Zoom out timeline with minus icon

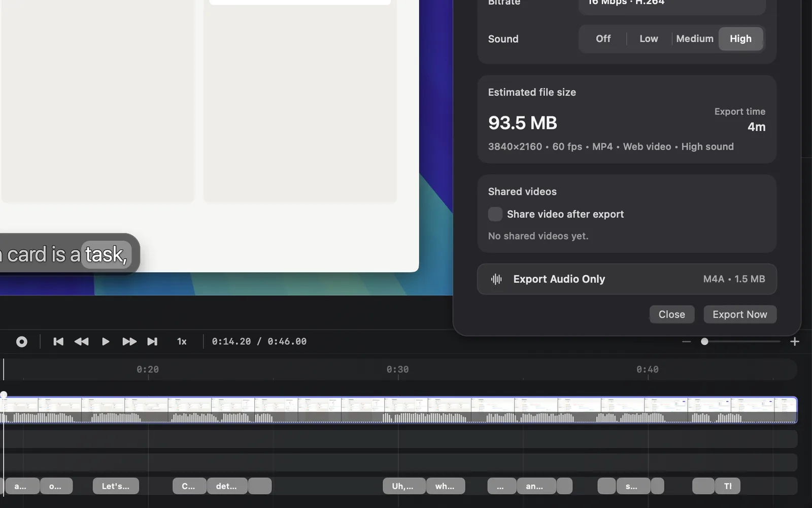(687, 342)
